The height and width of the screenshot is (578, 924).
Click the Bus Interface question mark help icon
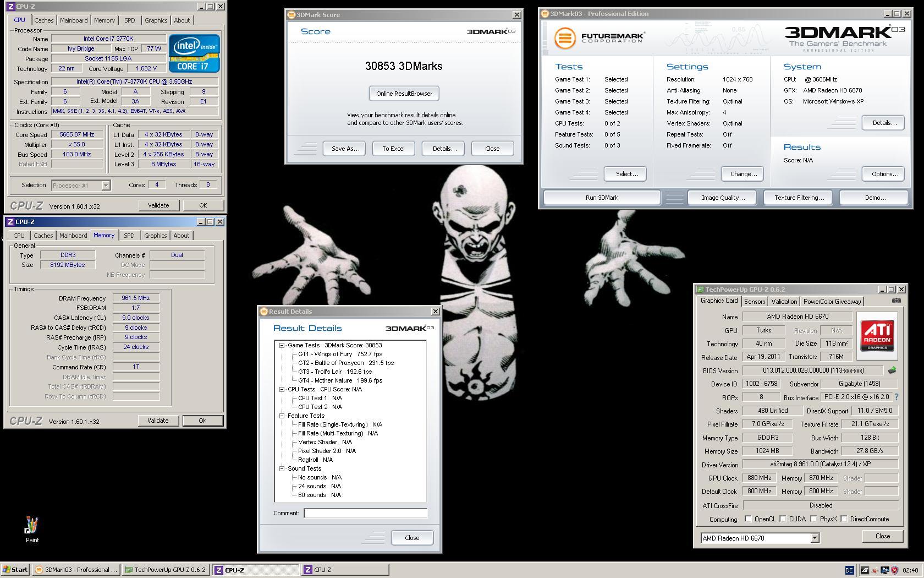896,397
